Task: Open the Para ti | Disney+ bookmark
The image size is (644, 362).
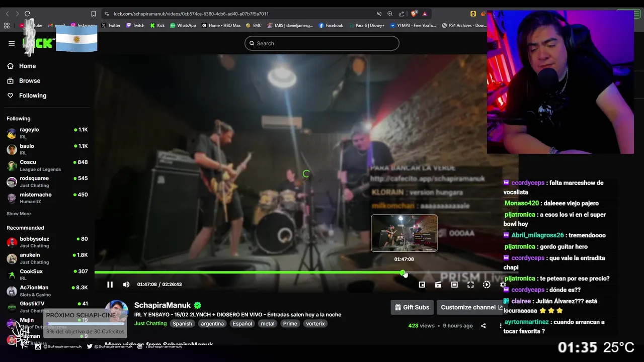Action: tap(366, 25)
